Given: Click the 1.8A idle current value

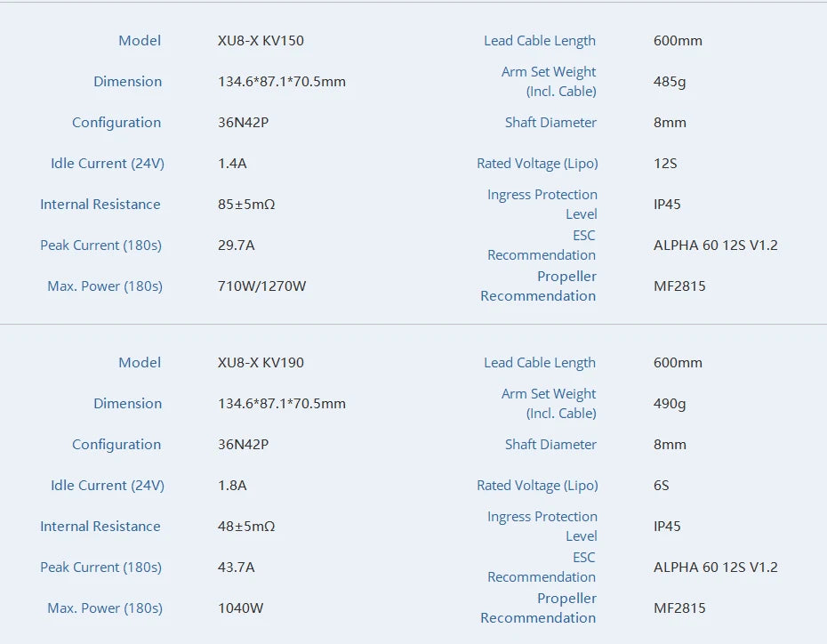Looking at the screenshot, I should [x=232, y=486].
